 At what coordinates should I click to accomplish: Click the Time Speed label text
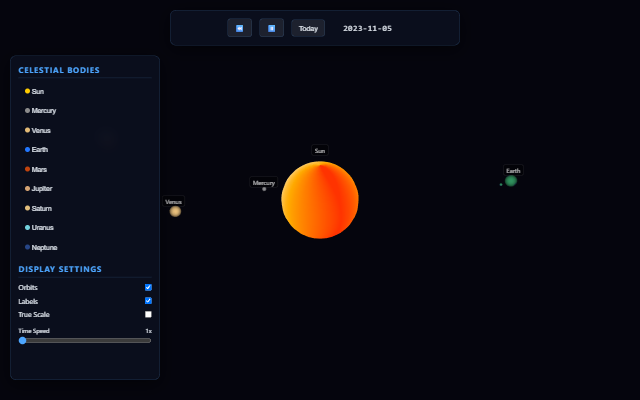click(x=34, y=331)
